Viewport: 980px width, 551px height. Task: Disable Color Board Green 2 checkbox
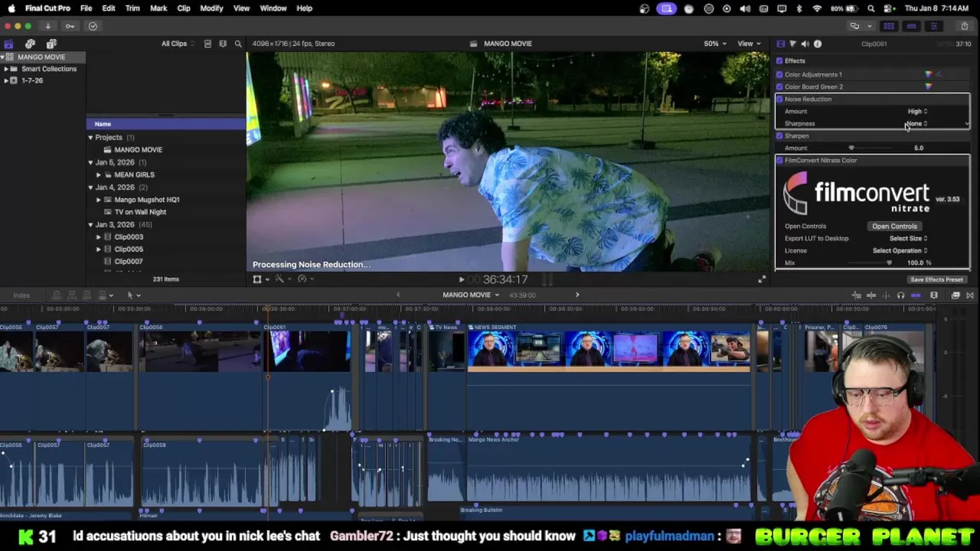pos(779,86)
